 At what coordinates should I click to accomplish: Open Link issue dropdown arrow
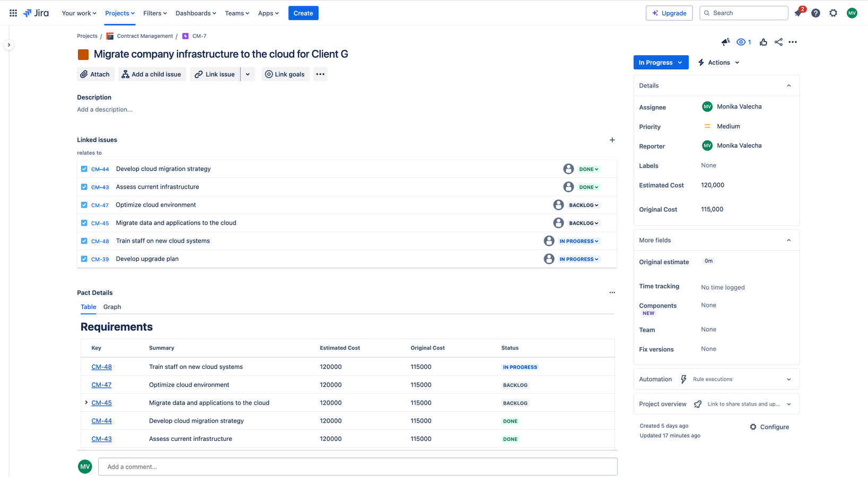click(248, 74)
